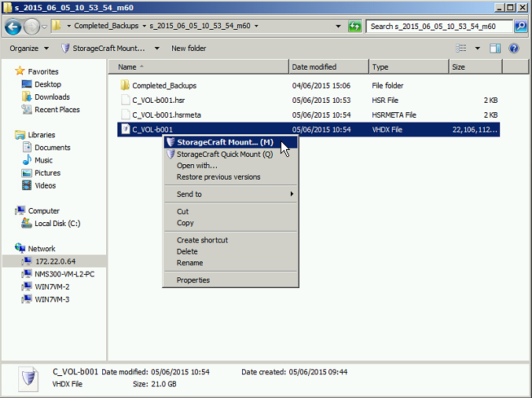Click StorageCraft Mount toolbar button
Image resolution: width=532 pixels, height=398 pixels.
click(x=104, y=49)
